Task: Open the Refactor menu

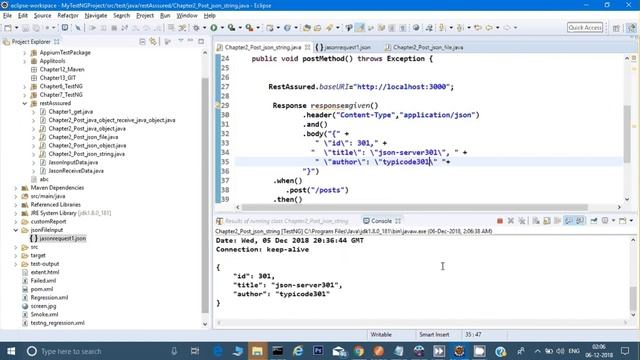Action: pos(68,16)
